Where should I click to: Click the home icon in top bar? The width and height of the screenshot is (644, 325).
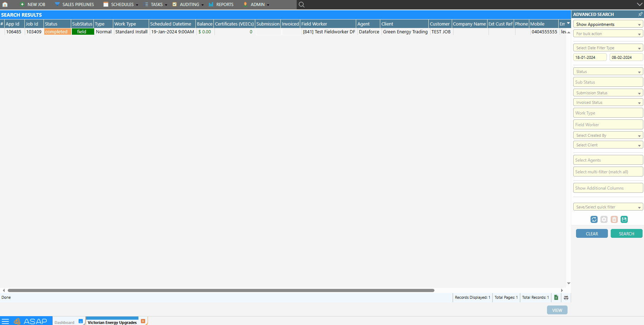5,5
